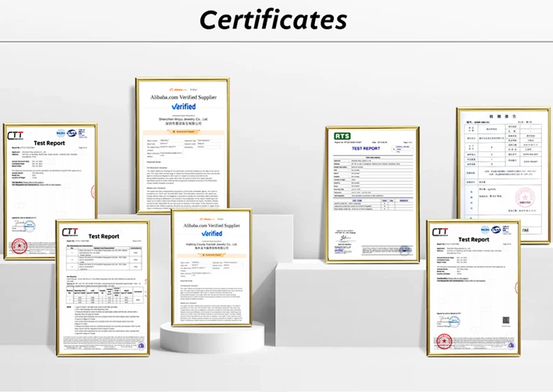Viewport: 553px width, 392px height.
Task: Click Verified badge on Shenzhen Moyu certificate
Action: point(182,106)
